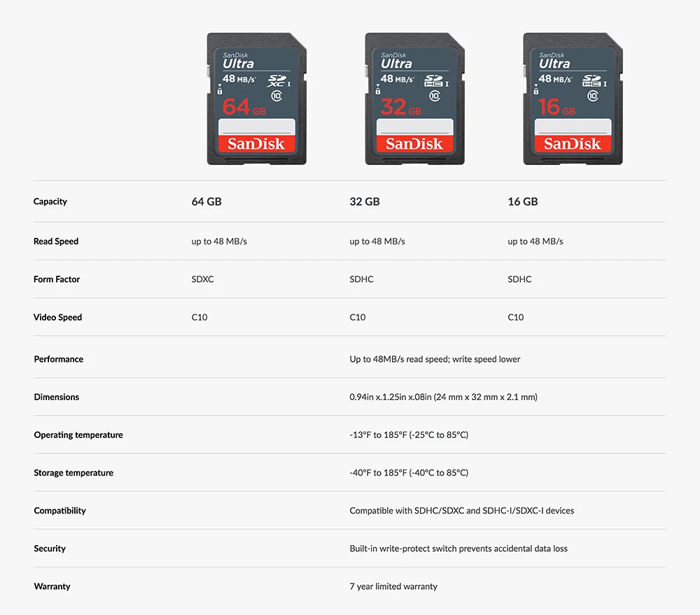This screenshot has height=615, width=700.
Task: Click the red SanDisk logo on 16 GB card
Action: pyautogui.click(x=573, y=143)
